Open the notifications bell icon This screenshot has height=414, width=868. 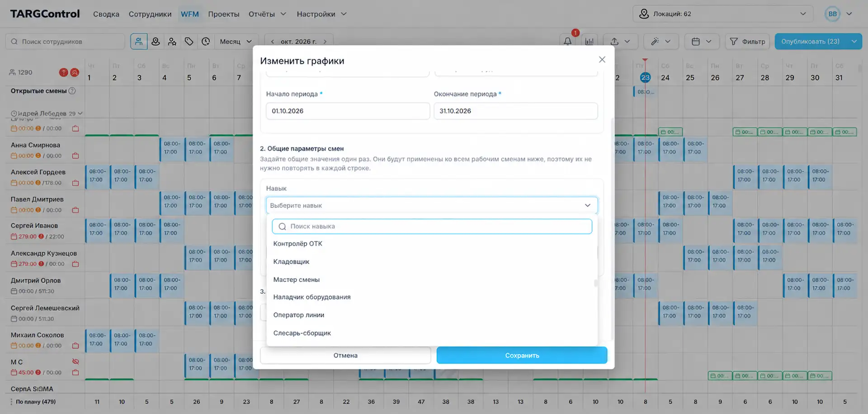click(x=567, y=42)
